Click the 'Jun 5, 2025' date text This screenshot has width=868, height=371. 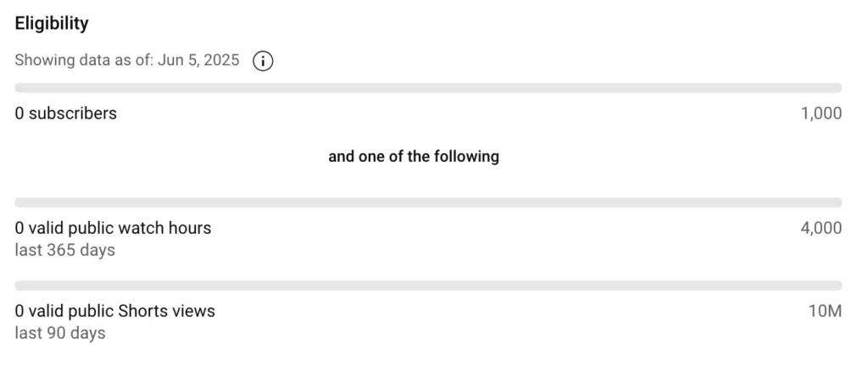click(x=198, y=59)
